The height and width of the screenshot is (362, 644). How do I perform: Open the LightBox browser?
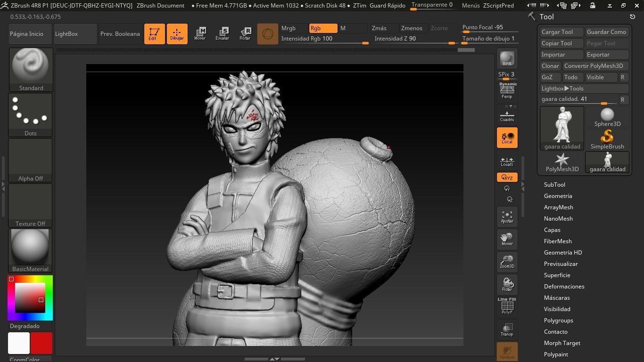pos(75,34)
